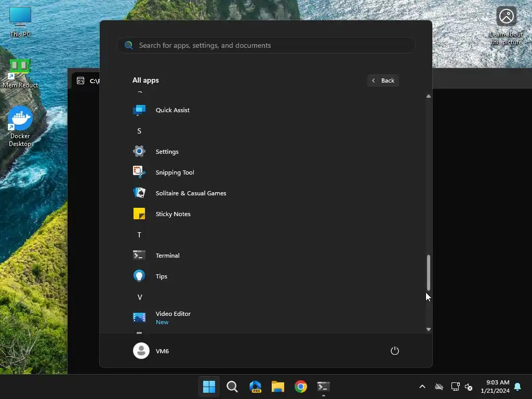Viewport: 532px width, 399px height.
Task: Open the notification bell icon
Action: [x=518, y=387]
